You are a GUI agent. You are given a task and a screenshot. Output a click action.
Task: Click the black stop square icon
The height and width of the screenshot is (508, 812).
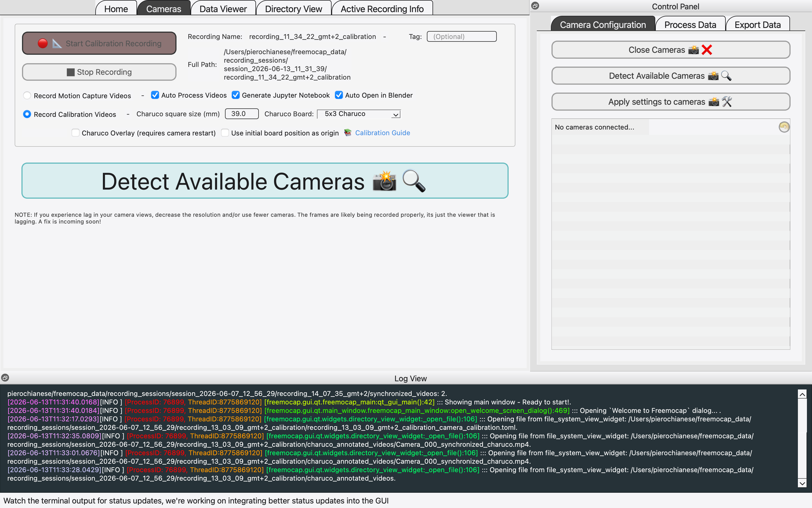pyautogui.click(x=70, y=72)
